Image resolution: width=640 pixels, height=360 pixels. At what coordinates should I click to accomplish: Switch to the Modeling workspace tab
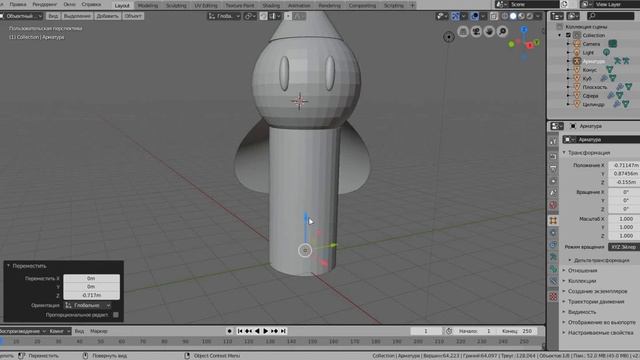[x=147, y=5]
